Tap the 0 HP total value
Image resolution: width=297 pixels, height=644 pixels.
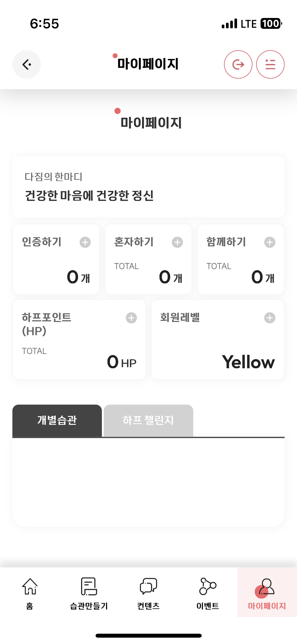121,362
